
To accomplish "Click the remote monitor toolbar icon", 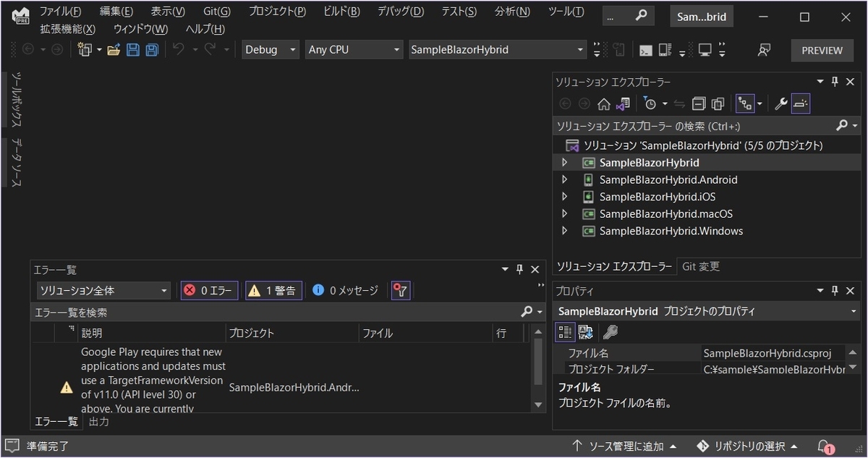I will click(x=704, y=50).
